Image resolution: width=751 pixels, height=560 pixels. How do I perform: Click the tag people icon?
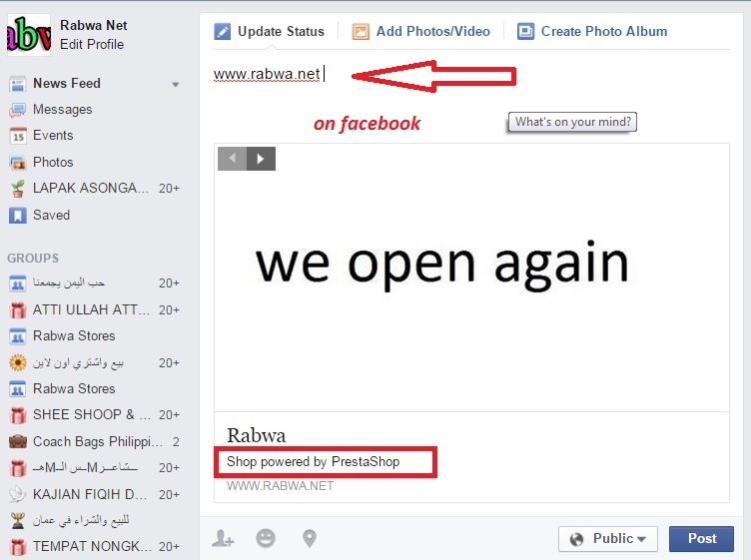click(x=223, y=538)
